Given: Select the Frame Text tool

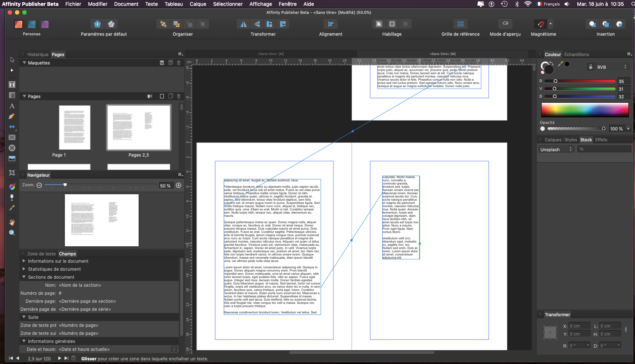Looking at the screenshot, I should pyautogui.click(x=12, y=85).
